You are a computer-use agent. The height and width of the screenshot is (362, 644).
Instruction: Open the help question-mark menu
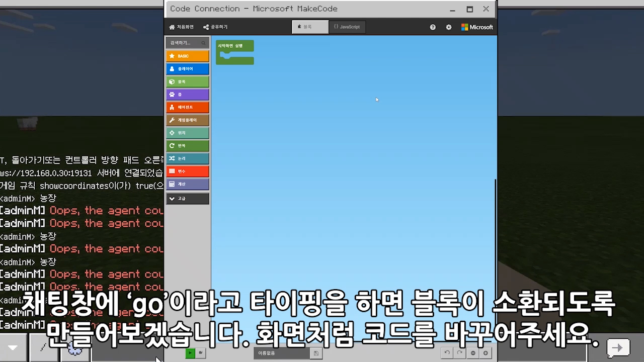[x=433, y=27]
